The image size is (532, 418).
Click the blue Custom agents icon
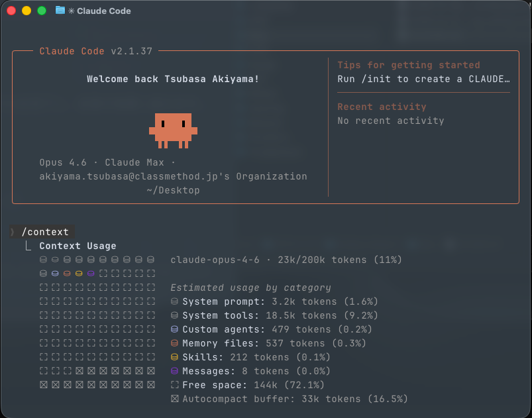pyautogui.click(x=175, y=329)
